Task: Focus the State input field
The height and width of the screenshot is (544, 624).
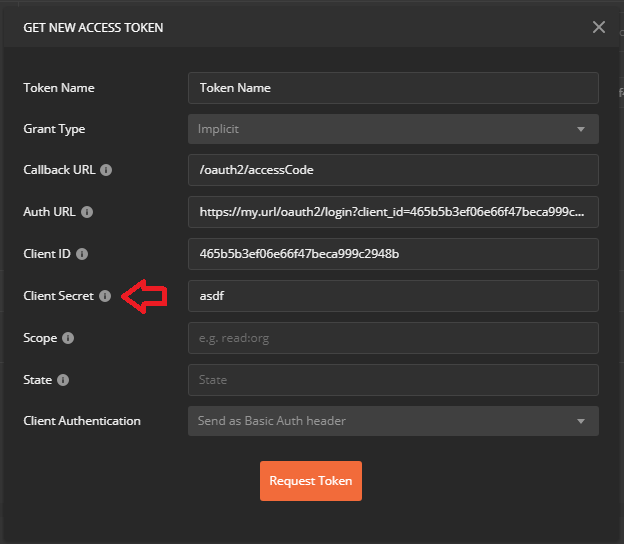Action: click(393, 380)
